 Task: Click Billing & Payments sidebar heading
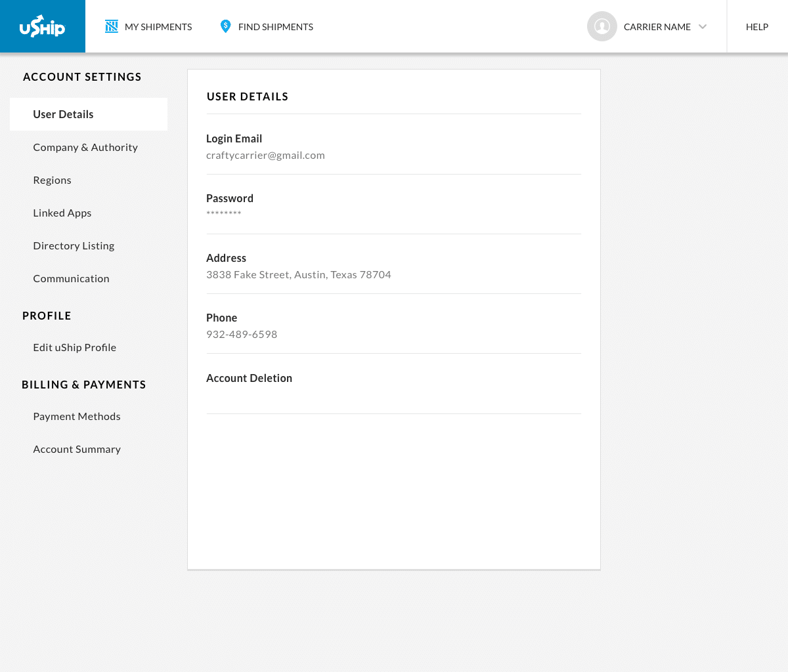pos(84,385)
